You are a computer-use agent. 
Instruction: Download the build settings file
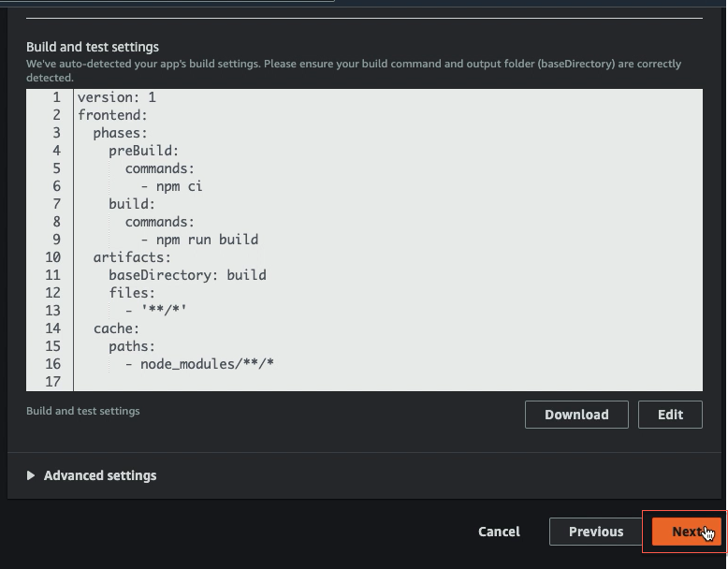pos(576,415)
